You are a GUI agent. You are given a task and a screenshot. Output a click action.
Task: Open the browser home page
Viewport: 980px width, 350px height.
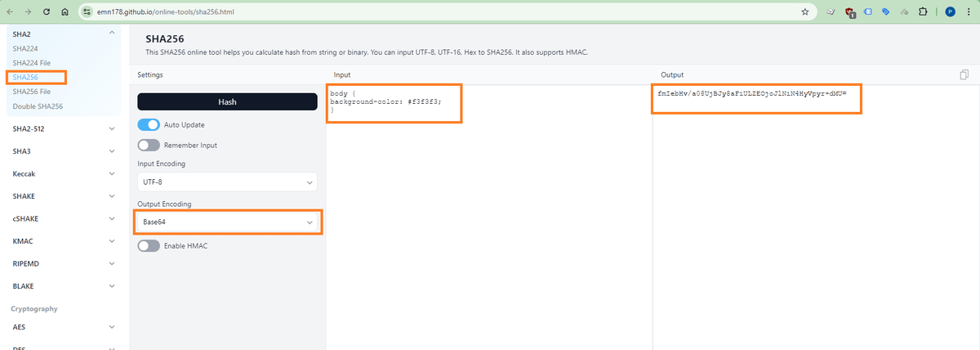[65, 12]
